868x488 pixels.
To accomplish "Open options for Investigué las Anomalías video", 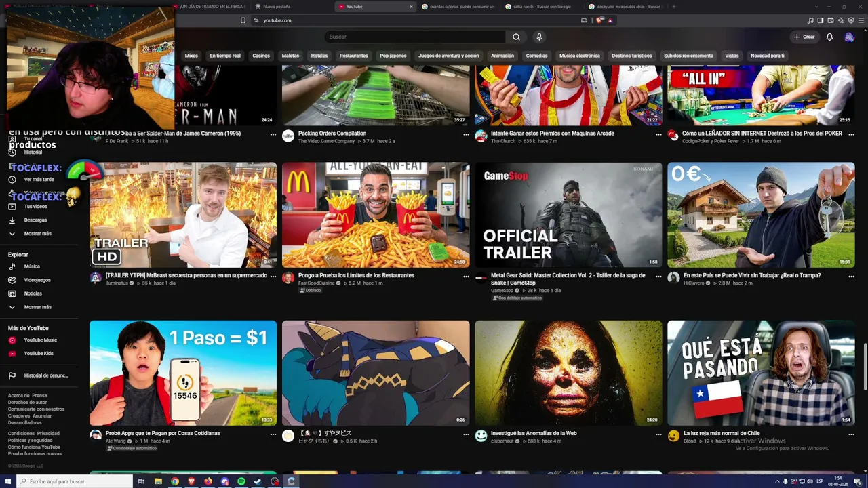I will (x=658, y=434).
